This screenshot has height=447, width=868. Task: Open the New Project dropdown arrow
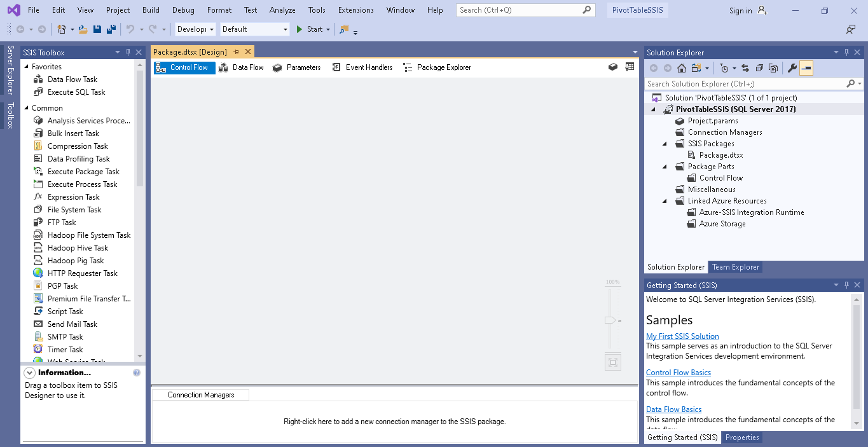(x=72, y=29)
